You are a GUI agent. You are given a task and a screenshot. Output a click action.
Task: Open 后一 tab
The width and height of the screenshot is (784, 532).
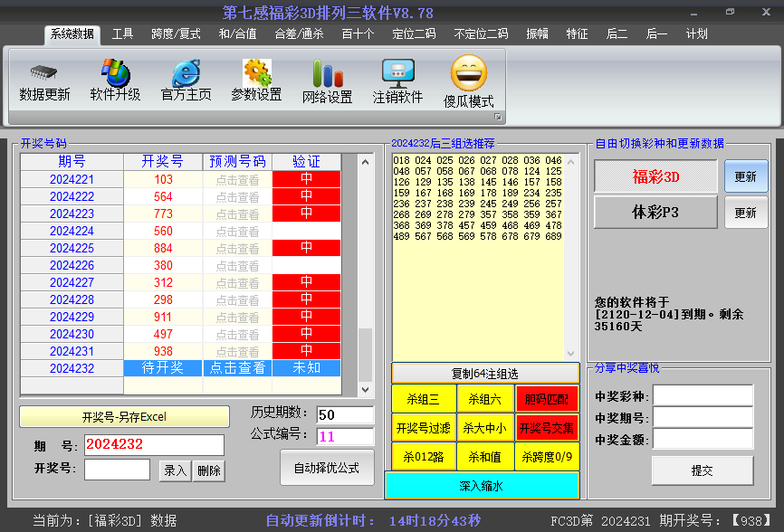coord(656,34)
